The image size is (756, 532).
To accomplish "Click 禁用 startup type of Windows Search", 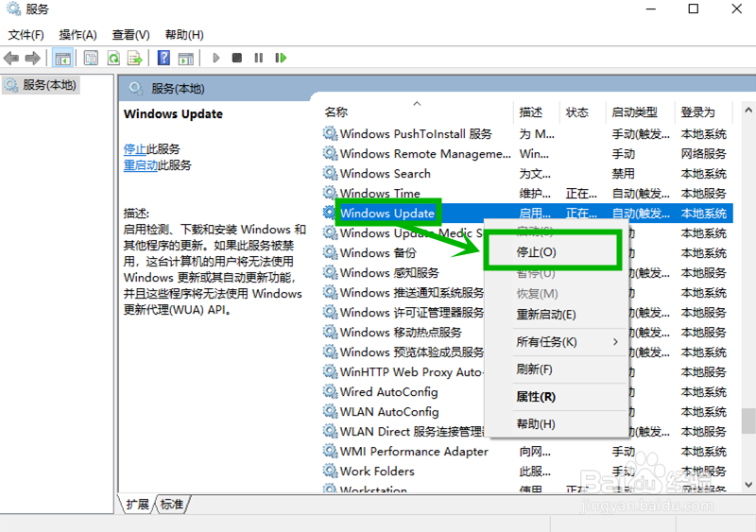I will pyautogui.click(x=623, y=173).
